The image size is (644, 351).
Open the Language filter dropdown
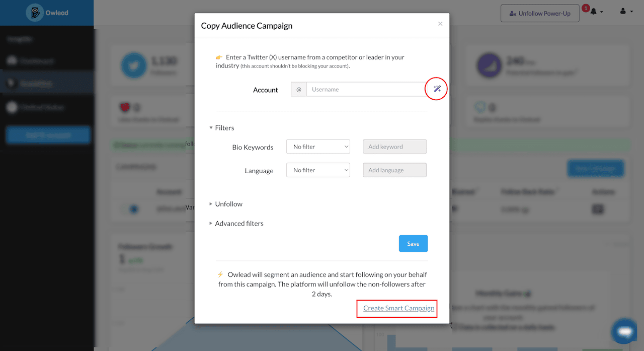[318, 170]
